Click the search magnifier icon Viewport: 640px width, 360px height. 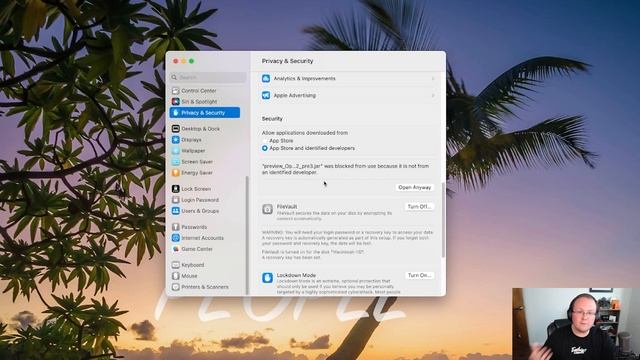coord(175,77)
